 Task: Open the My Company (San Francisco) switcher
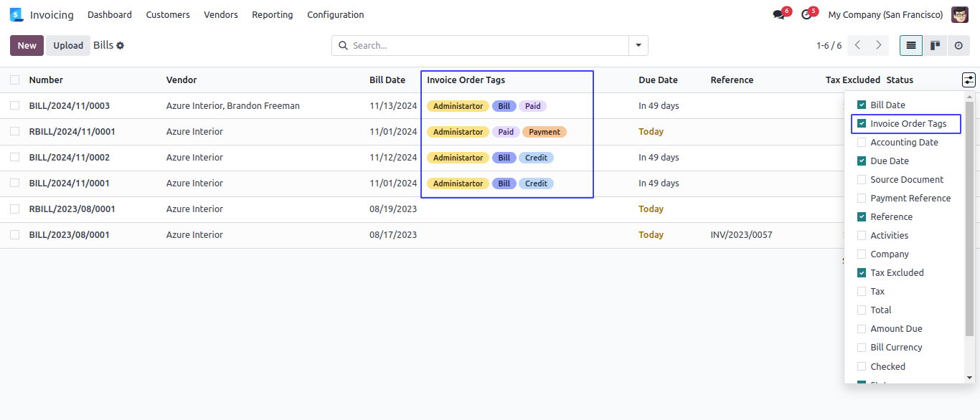pyautogui.click(x=885, y=15)
